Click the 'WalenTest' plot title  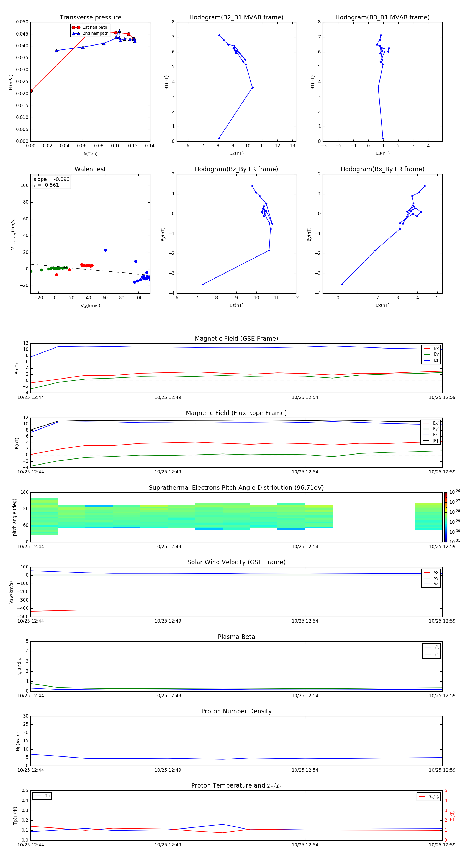(x=90, y=169)
